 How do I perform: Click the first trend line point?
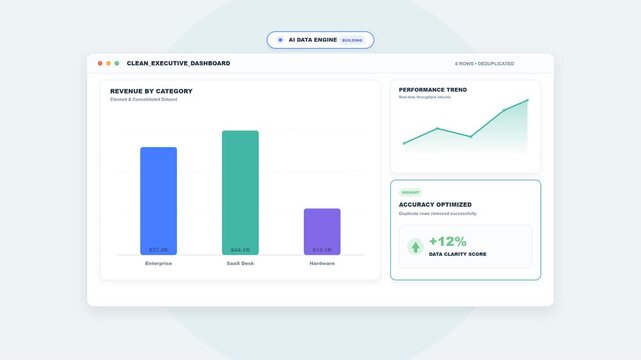404,143
